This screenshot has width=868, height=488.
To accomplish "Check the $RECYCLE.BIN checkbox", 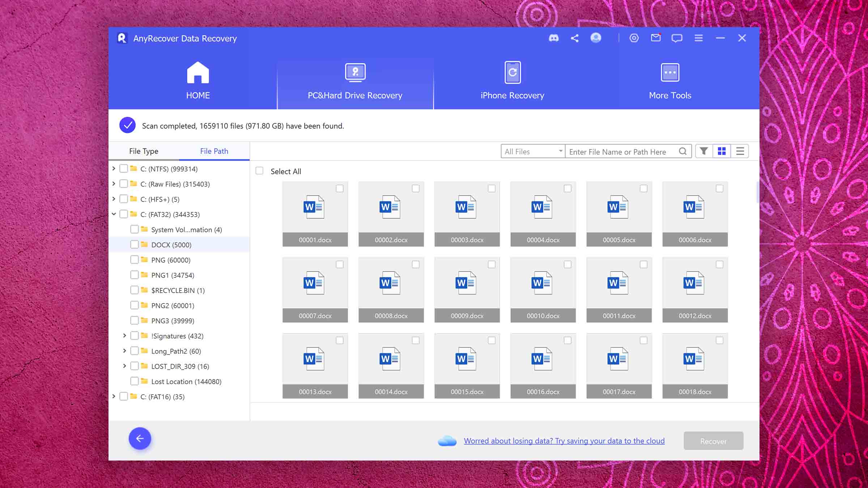I will pyautogui.click(x=135, y=290).
